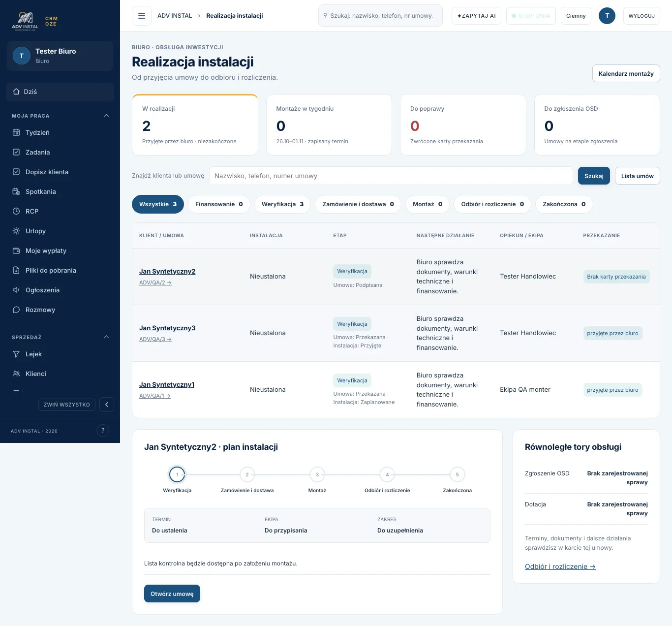Viewport: 672px width, 626px height.
Task: Open the Ogłoszenia megaphone icon
Action: pos(16,290)
